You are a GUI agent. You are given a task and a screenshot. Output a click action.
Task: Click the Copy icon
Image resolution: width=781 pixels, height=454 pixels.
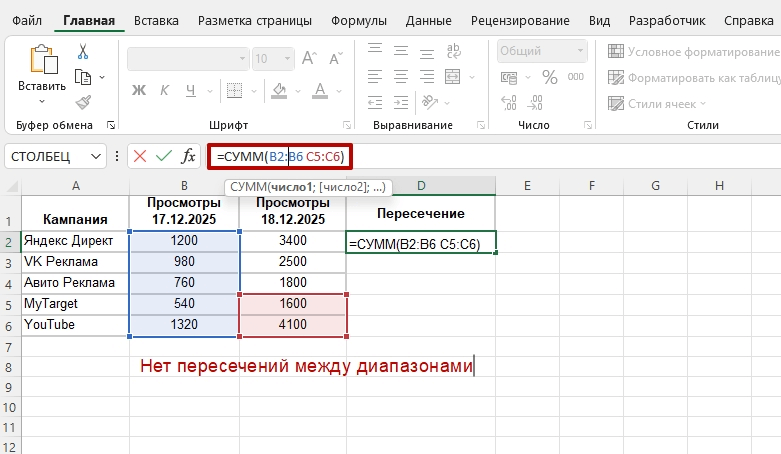click(83, 77)
